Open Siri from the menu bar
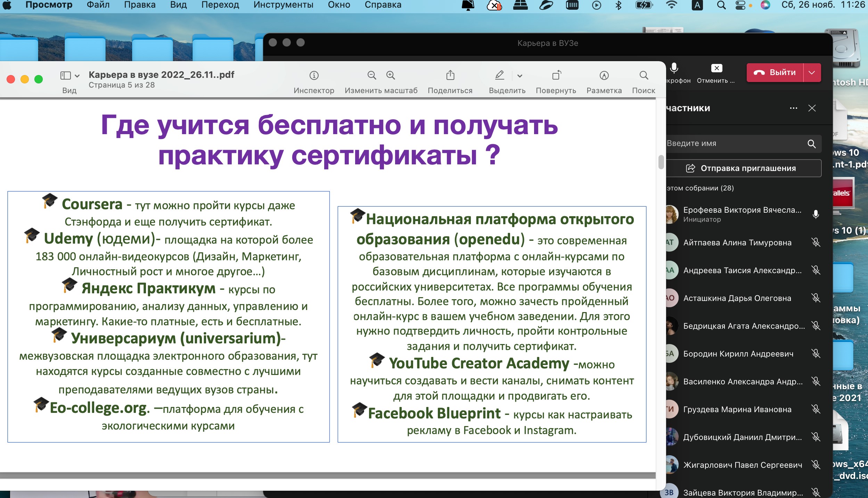The width and height of the screenshot is (868, 498). click(x=765, y=5)
